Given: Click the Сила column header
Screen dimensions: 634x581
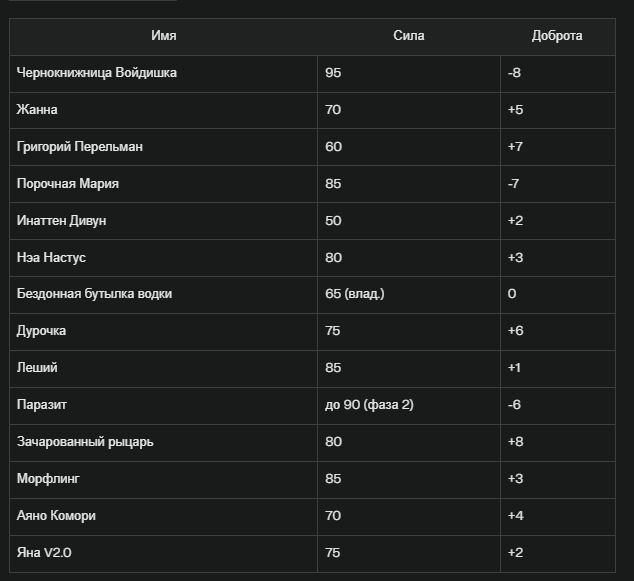Looking at the screenshot, I should (x=409, y=36).
